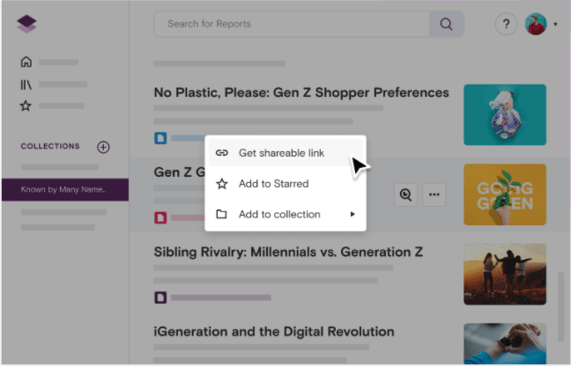Choose Add to collection menu entry
Viewport: 571px width, 366px height.
[286, 214]
